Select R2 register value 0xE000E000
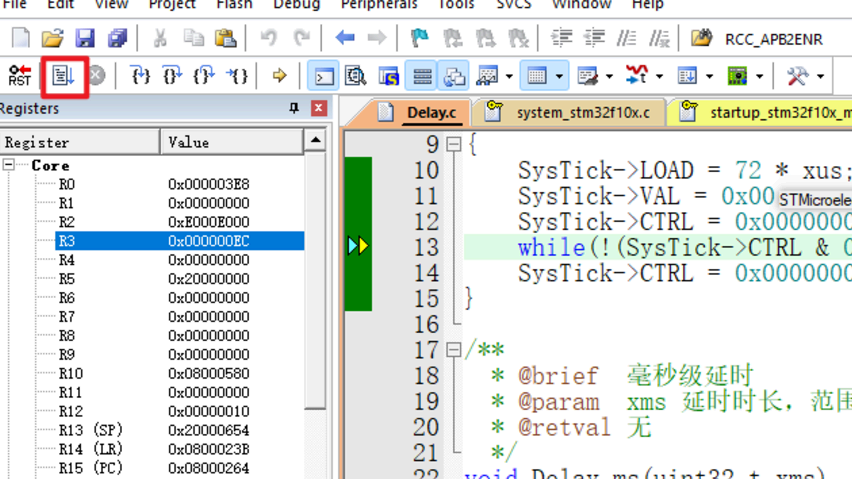The width and height of the screenshot is (852, 479). (x=209, y=222)
